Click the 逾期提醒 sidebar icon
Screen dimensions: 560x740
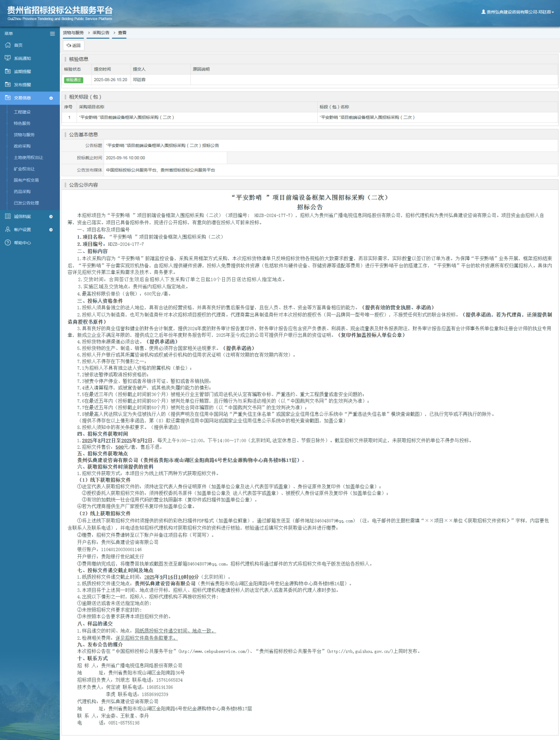(x=7, y=71)
